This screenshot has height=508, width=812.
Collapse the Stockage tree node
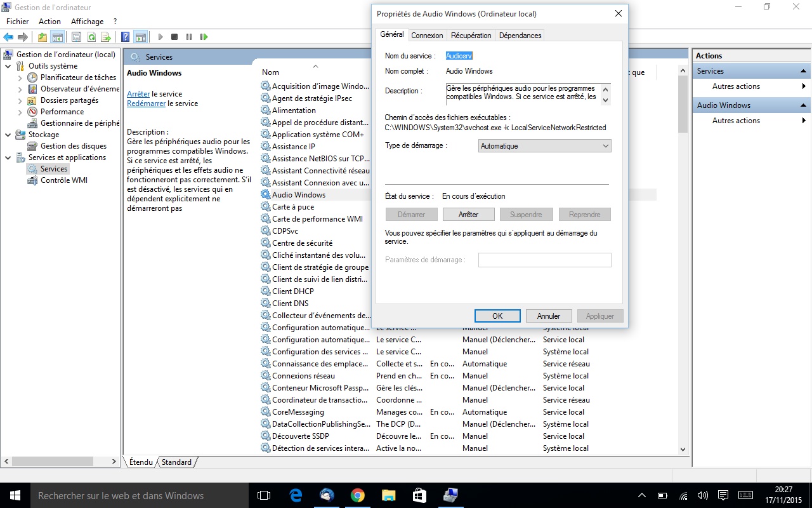[8, 135]
